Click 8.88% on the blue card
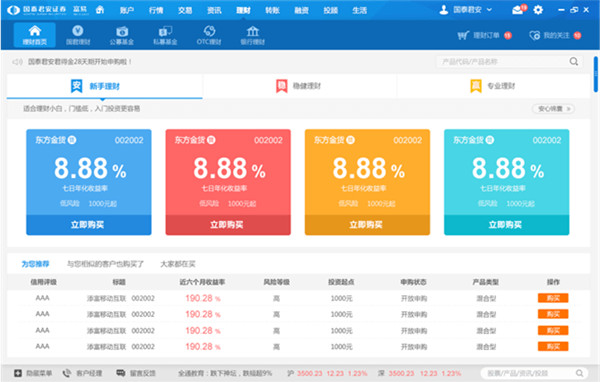600x382 pixels. 90,169
